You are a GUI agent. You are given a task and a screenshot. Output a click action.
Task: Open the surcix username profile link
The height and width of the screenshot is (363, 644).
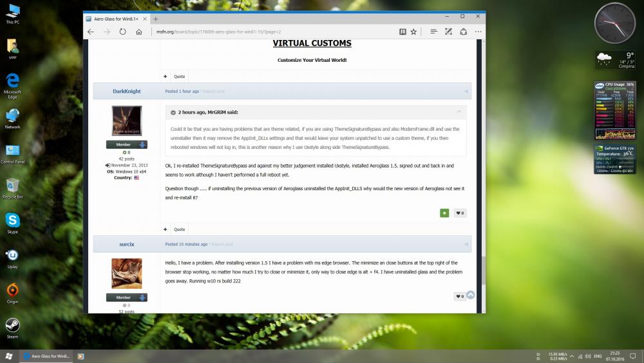point(126,244)
